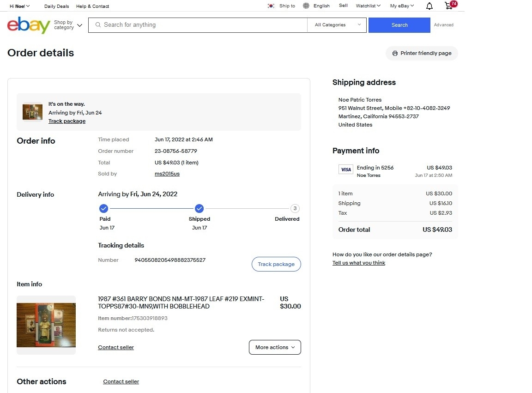Expand the My eBay dropdown

402,6
